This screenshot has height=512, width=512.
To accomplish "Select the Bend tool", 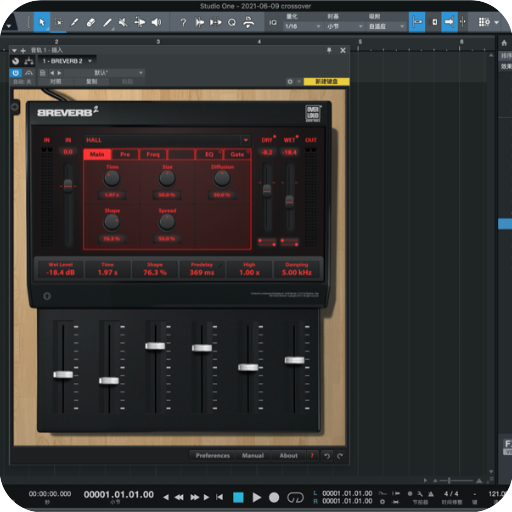I will pyautogui.click(x=140, y=22).
